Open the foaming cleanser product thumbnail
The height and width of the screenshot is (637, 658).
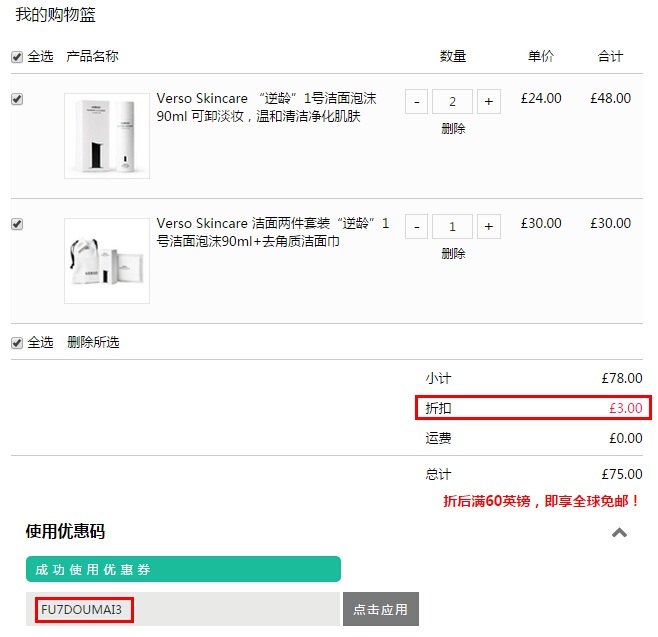click(107, 136)
